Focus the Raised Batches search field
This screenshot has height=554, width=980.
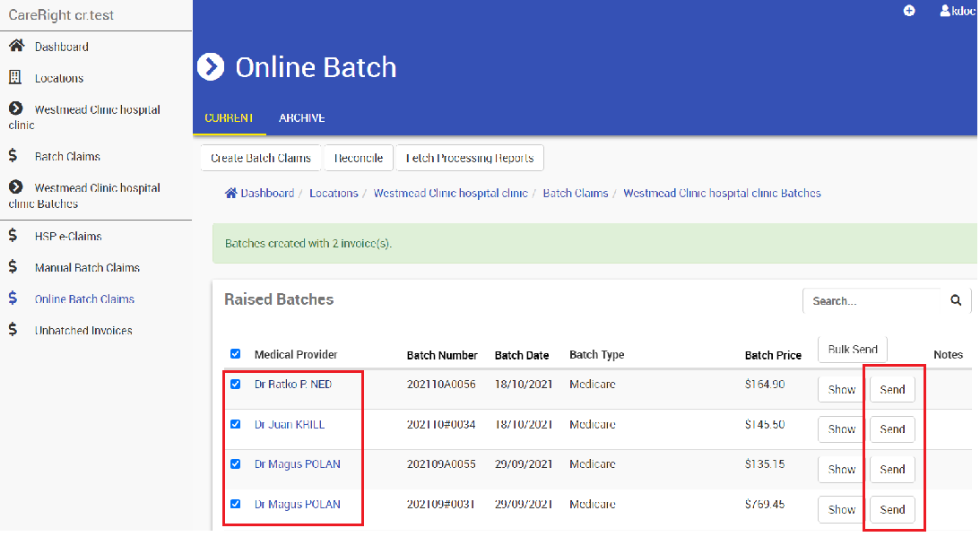click(x=873, y=301)
